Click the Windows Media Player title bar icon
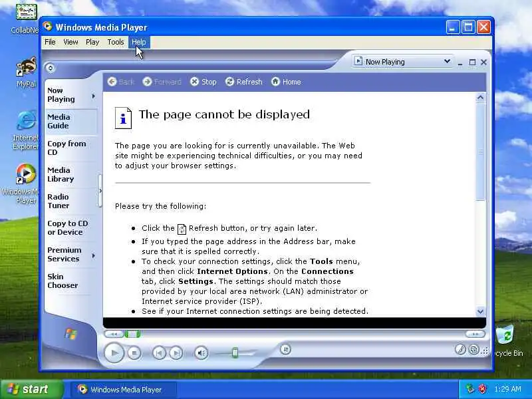Screen dimensions: 532x399 [47, 27]
